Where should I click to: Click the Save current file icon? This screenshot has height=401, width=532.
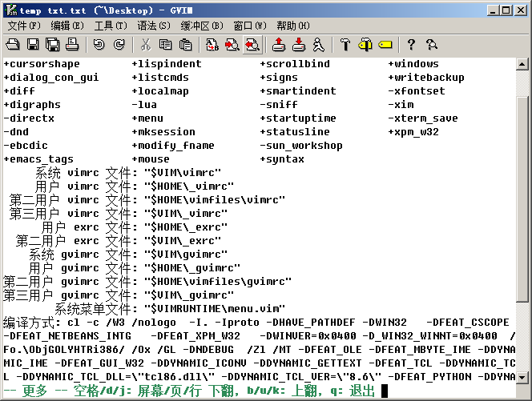(33, 45)
